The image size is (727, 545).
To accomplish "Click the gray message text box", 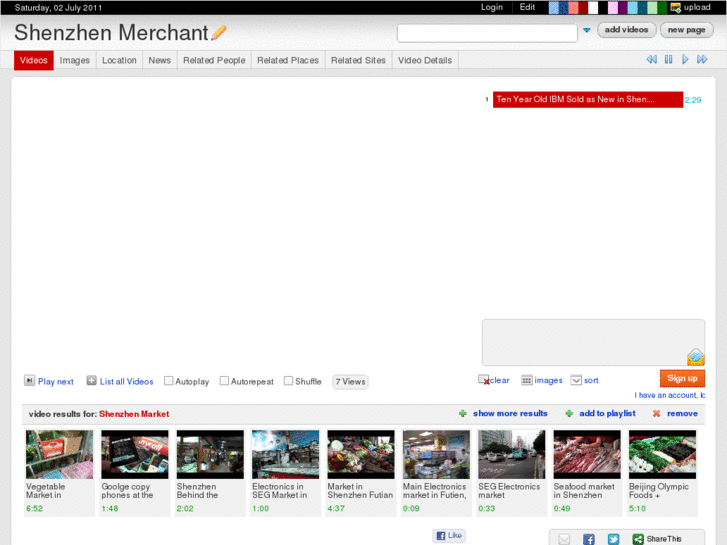I will (593, 342).
